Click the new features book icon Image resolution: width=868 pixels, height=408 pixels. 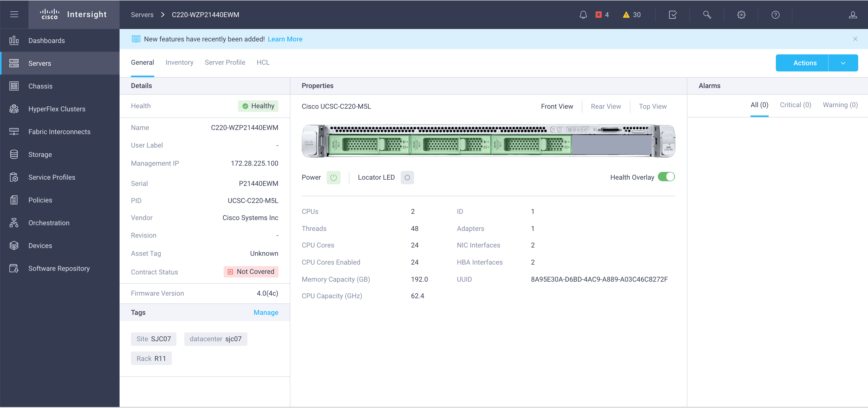tap(136, 39)
